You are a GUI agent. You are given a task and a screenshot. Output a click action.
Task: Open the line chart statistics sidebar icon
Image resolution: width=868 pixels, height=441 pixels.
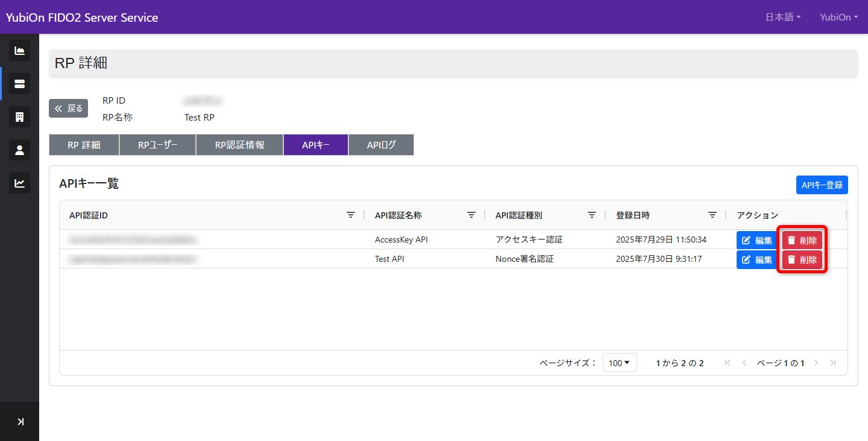[x=19, y=183]
